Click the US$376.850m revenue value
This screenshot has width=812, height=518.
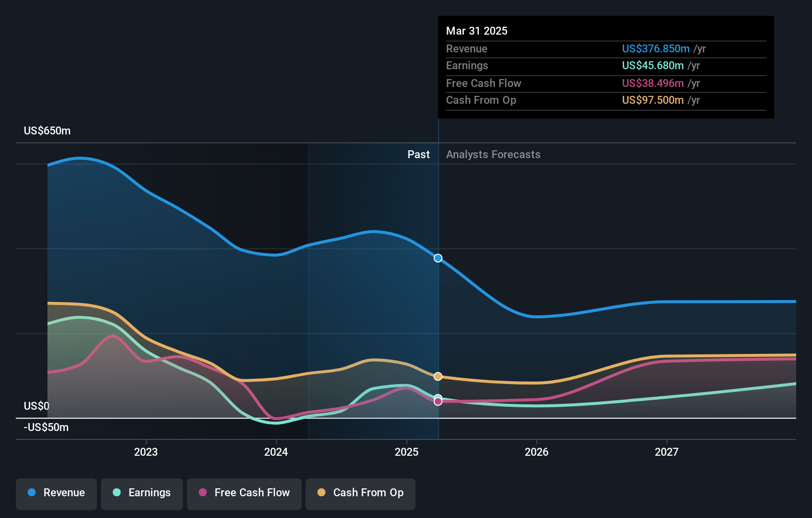(656, 49)
